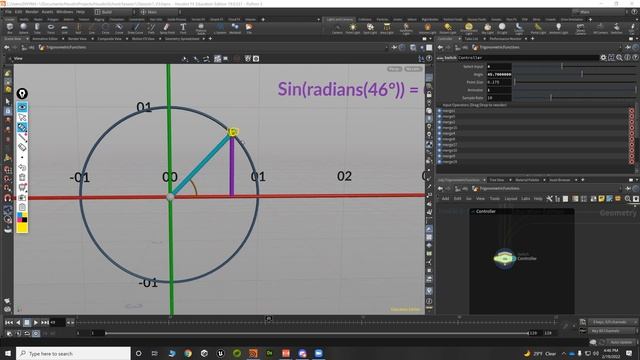Toggle the merge4 input enable flag
640x360 pixels.
(440, 133)
